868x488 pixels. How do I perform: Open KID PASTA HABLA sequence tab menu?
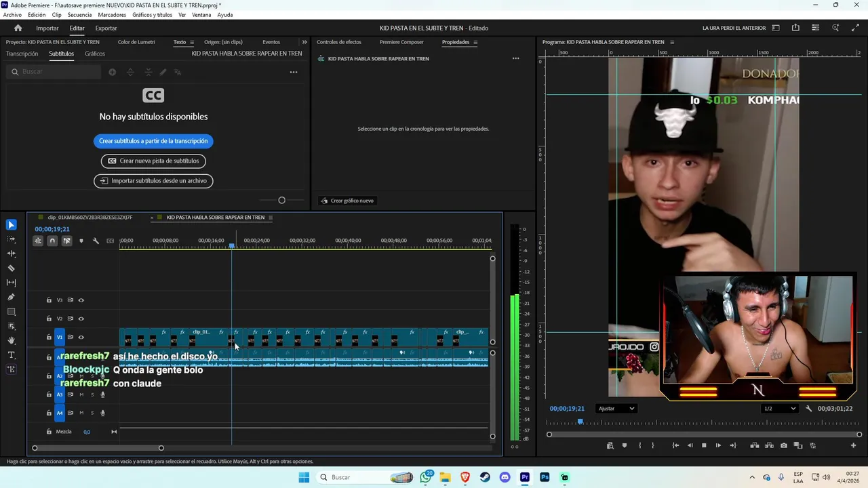(271, 218)
